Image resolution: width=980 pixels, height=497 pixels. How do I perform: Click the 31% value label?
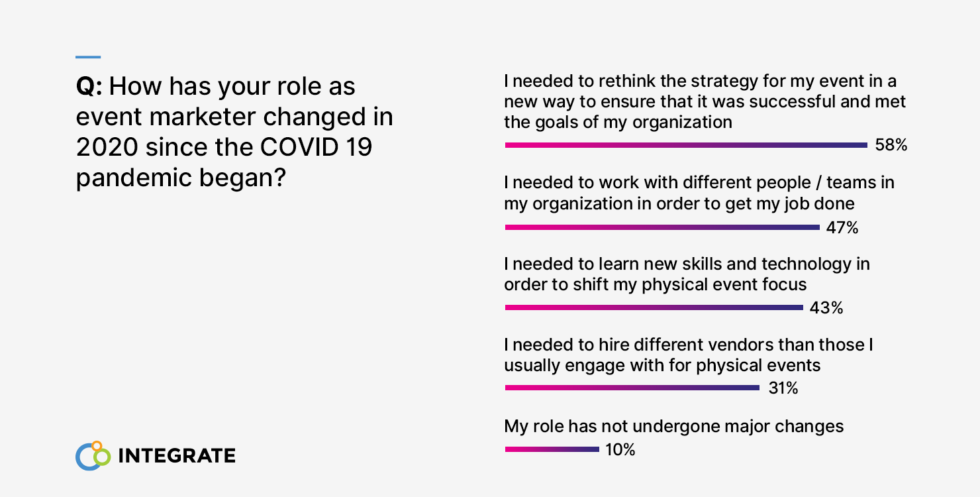[783, 388]
